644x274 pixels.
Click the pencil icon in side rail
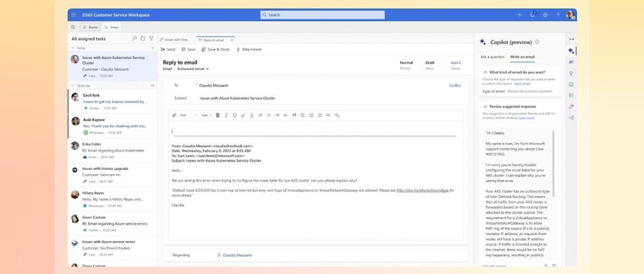point(571,106)
